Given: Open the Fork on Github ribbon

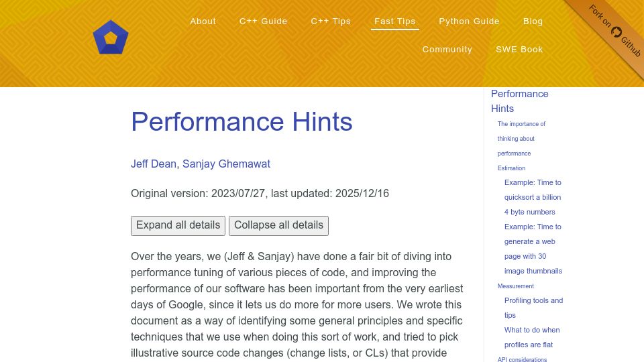Looking at the screenshot, I should (614, 32).
